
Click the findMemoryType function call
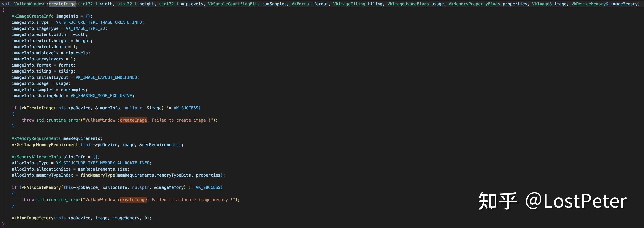pyautogui.click(x=97, y=175)
